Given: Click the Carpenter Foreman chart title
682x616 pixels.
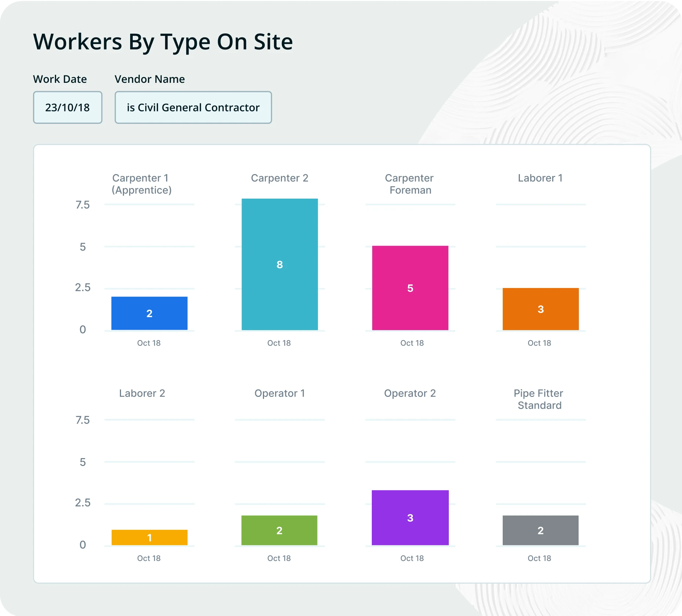Looking at the screenshot, I should 410,184.
